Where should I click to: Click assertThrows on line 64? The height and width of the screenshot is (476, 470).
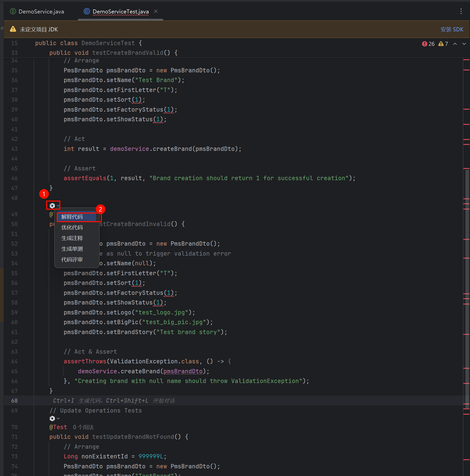point(85,361)
